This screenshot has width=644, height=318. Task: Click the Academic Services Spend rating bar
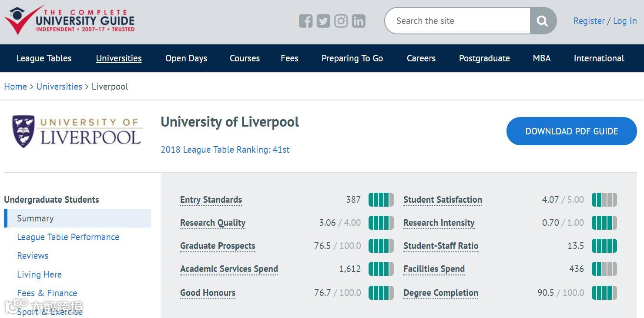coord(381,269)
